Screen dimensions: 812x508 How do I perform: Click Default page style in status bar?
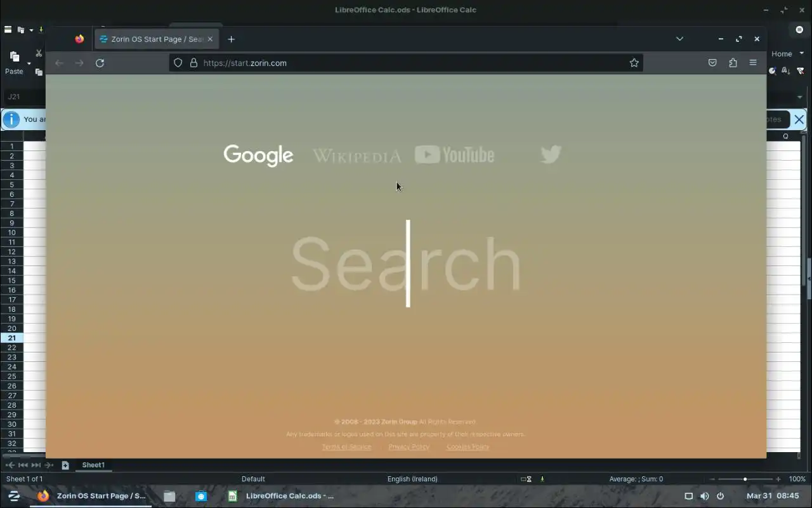pyautogui.click(x=253, y=479)
